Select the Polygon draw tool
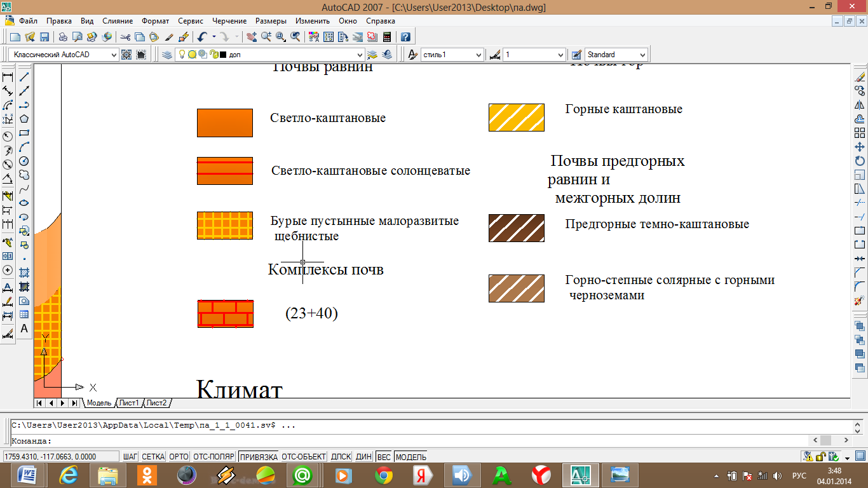This screenshot has height=488, width=868. [x=24, y=119]
